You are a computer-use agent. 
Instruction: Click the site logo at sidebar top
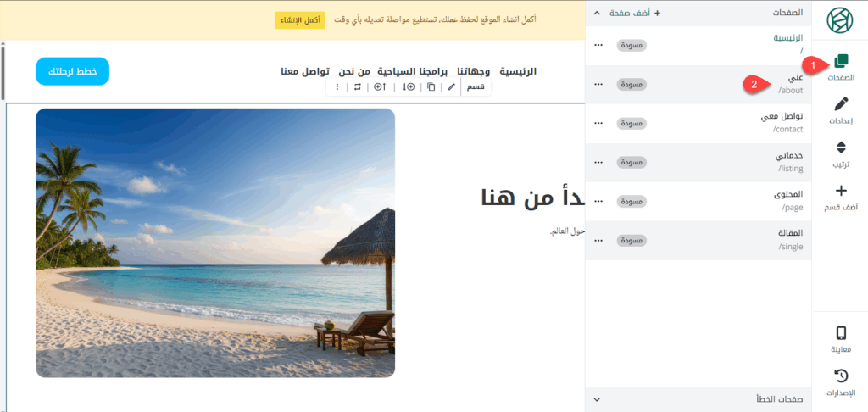[840, 19]
